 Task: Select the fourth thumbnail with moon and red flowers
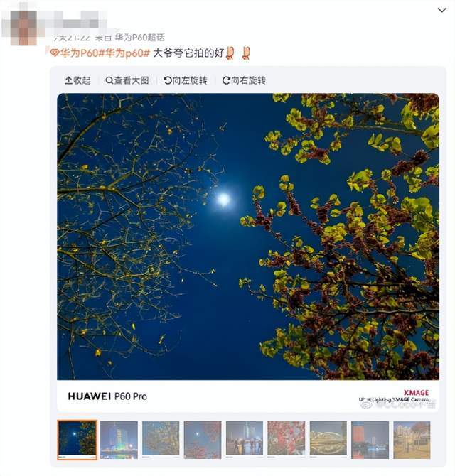click(x=203, y=440)
